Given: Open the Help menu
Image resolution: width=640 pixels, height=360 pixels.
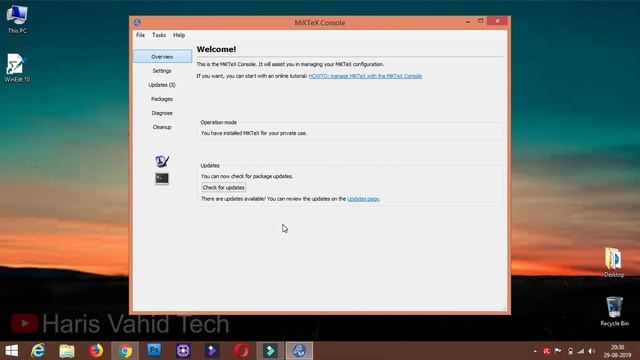Looking at the screenshot, I should pos(179,35).
